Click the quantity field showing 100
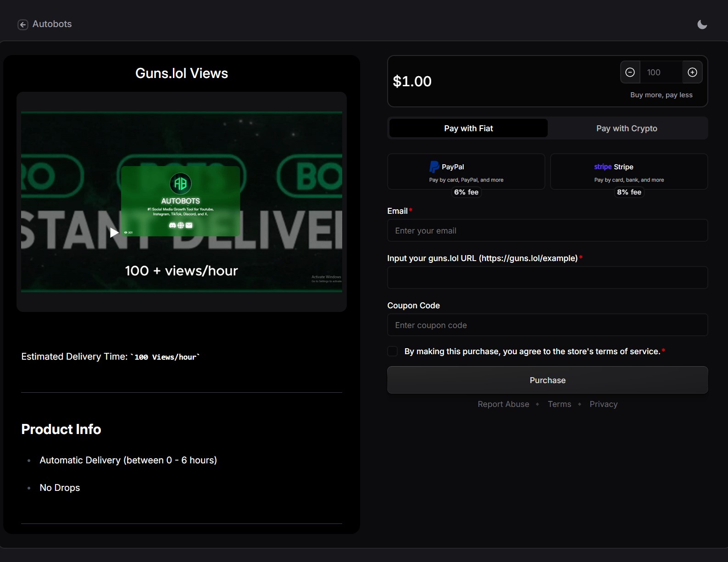 click(x=661, y=72)
